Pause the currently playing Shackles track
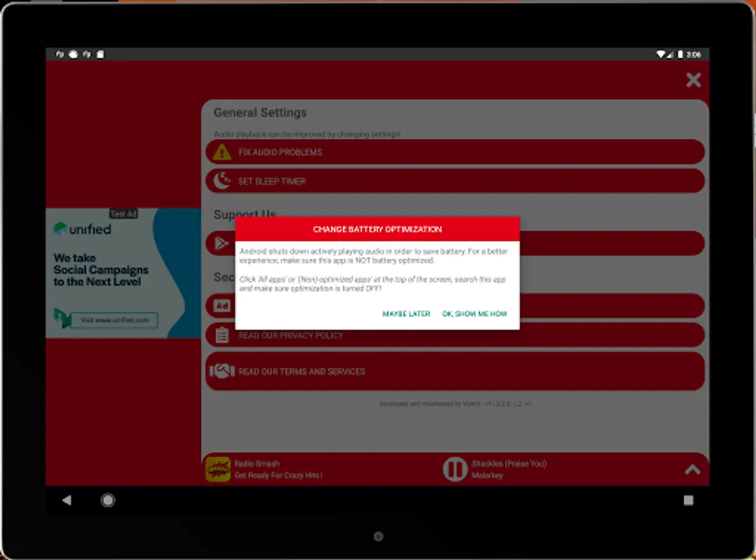The image size is (756, 560). [x=454, y=469]
